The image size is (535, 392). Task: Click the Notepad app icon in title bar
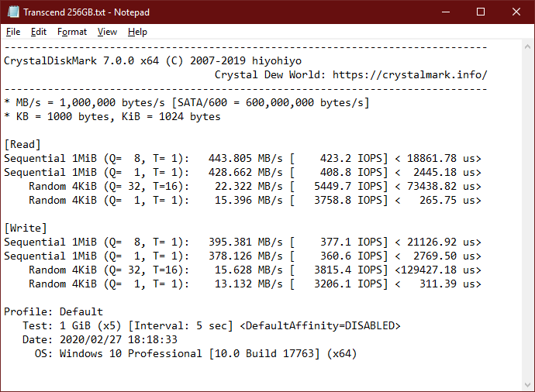tap(13, 12)
